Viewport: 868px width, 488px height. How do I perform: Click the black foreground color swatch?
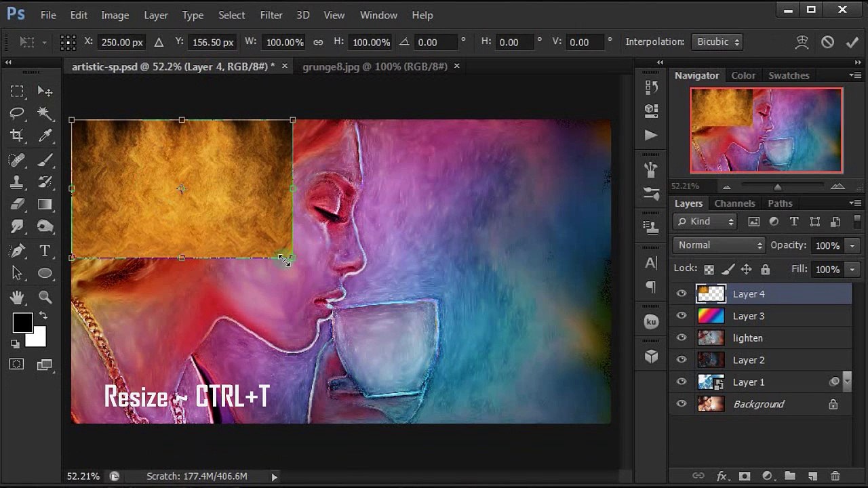pos(22,323)
